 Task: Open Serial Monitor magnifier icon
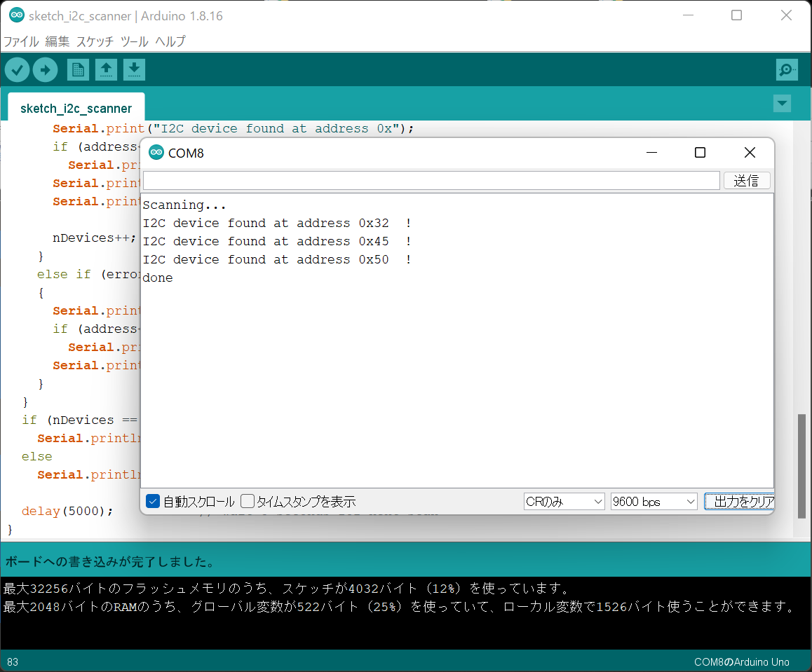(787, 70)
